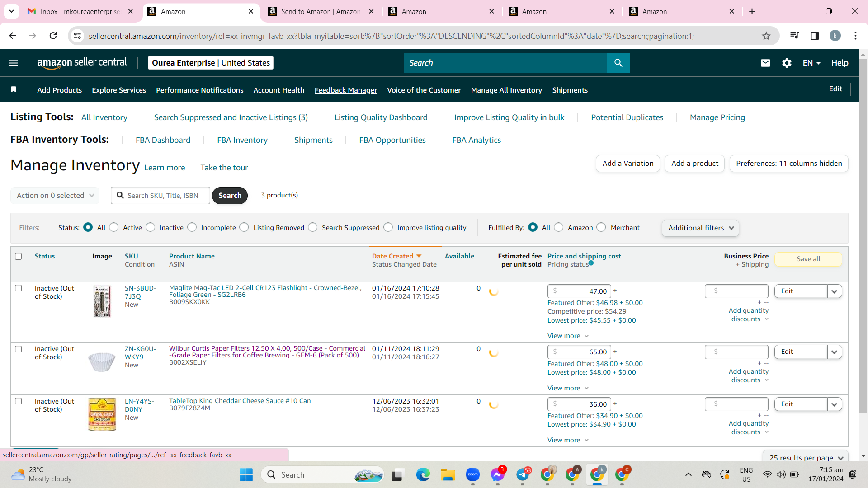The image size is (868, 488).
Task: Go to Feedback Manager
Action: [346, 90]
